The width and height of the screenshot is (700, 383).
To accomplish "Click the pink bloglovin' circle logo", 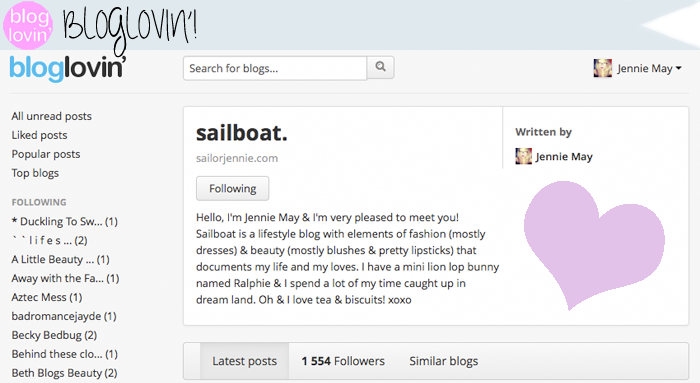I will [28, 25].
